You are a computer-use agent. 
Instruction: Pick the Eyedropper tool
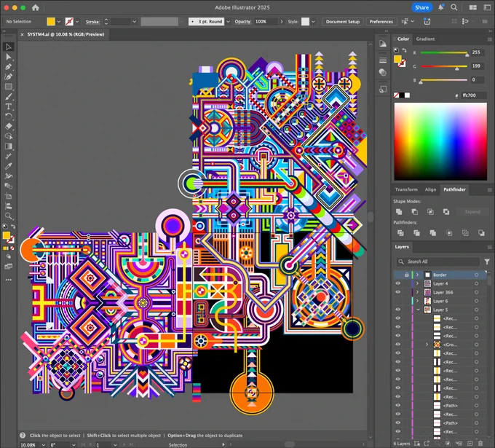click(9, 166)
